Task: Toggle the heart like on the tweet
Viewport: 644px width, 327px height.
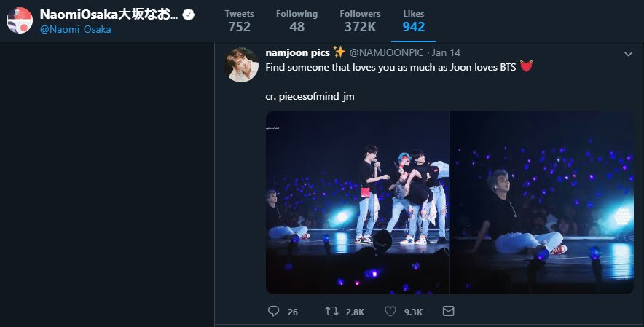Action: 390,311
